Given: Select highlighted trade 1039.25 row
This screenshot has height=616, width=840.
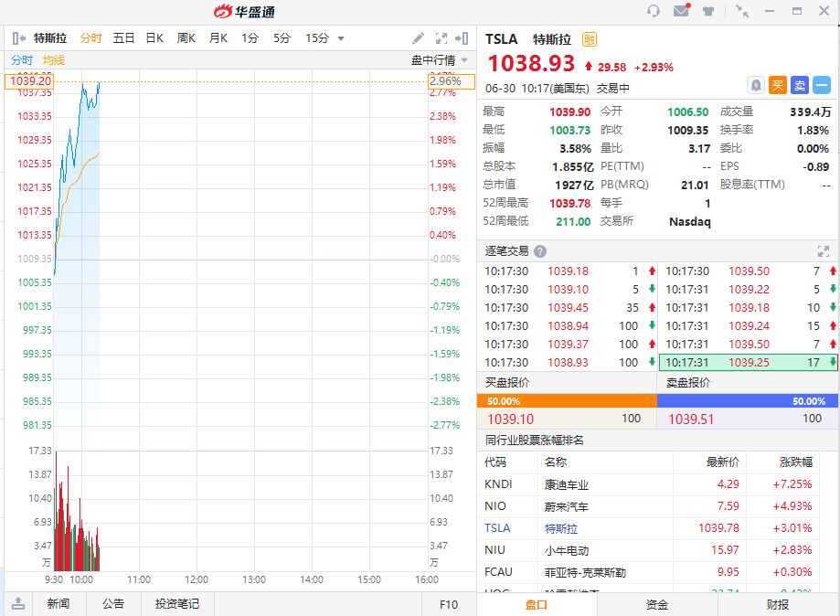Looking at the screenshot, I should (x=748, y=362).
